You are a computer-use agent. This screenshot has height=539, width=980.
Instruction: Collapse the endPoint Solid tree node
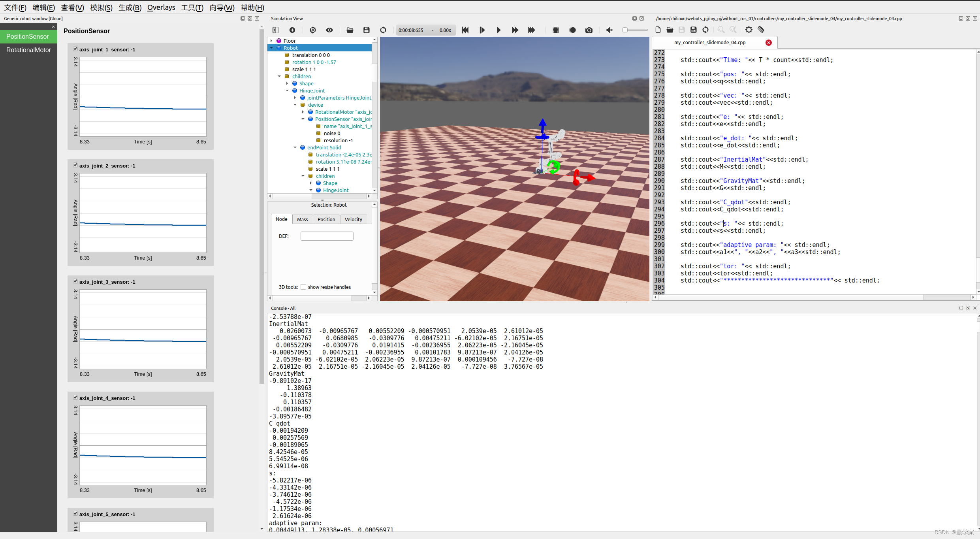tap(295, 147)
